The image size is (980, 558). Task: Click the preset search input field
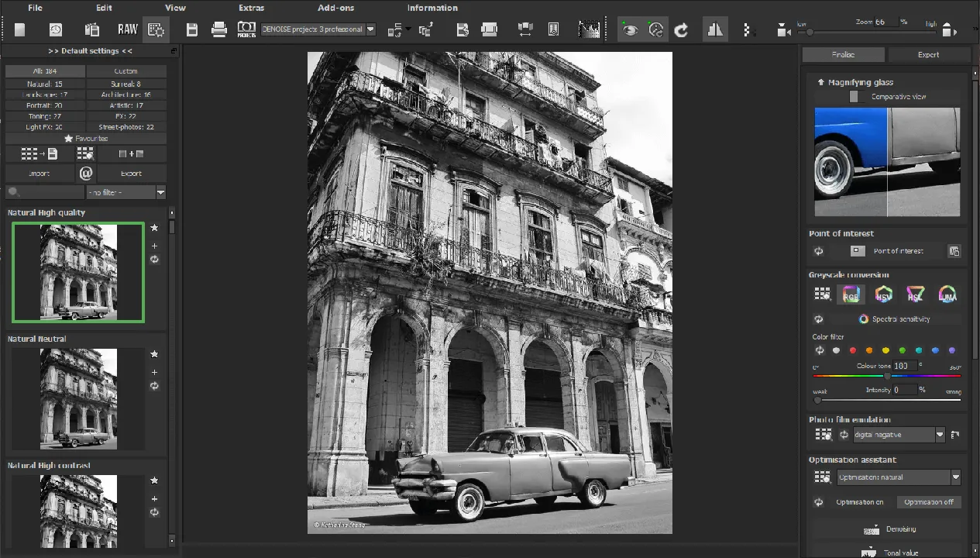click(45, 192)
